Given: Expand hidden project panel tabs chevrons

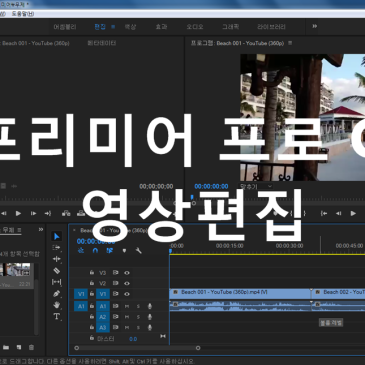Looking at the screenshot, I should [41, 229].
